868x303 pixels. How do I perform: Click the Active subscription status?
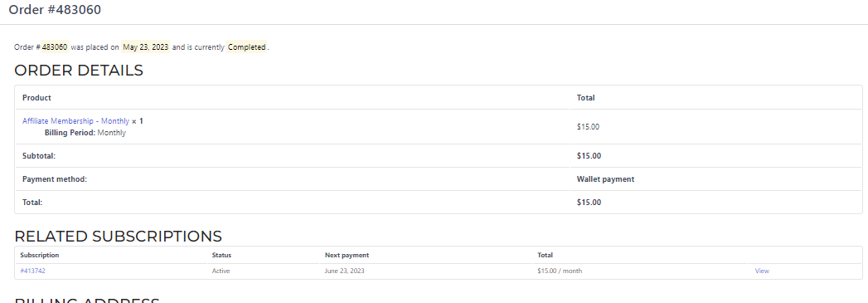(x=221, y=271)
